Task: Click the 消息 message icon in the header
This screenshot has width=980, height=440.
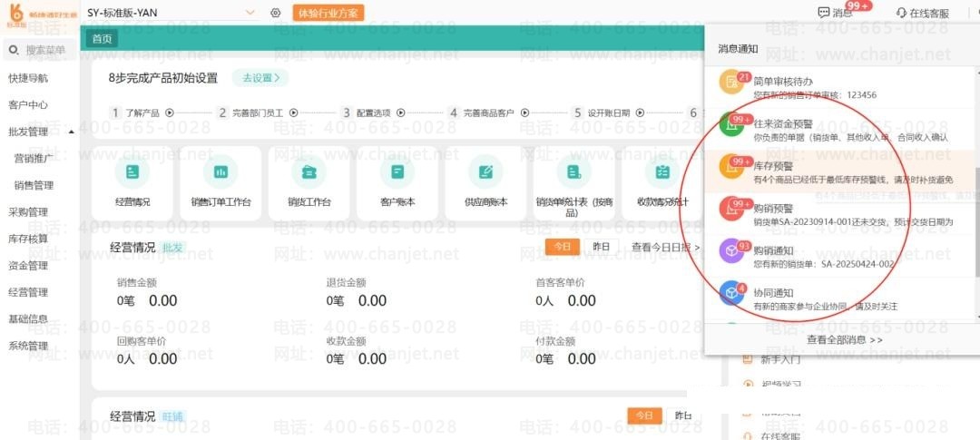Action: tap(823, 13)
